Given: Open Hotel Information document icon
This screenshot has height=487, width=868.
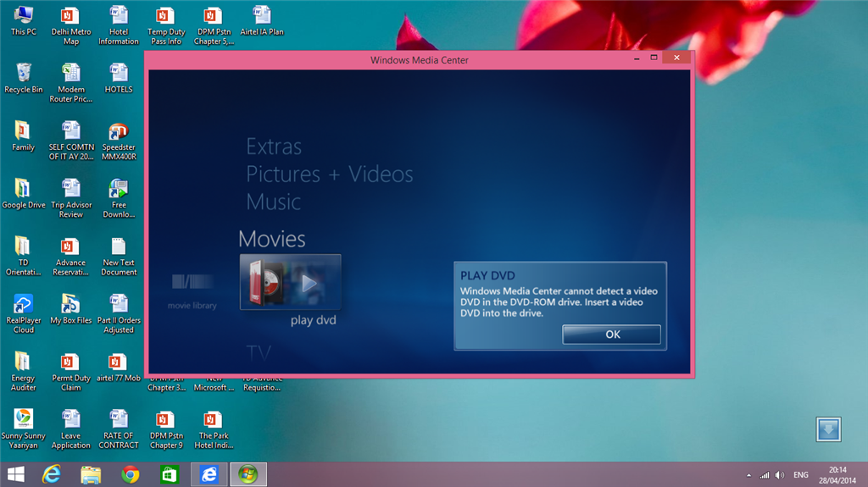Looking at the screenshot, I should pos(119,25).
